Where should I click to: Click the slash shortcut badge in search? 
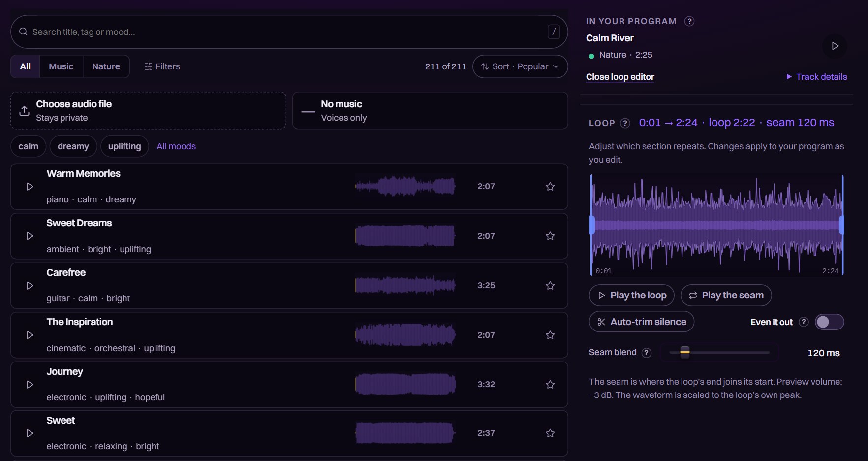coord(554,32)
